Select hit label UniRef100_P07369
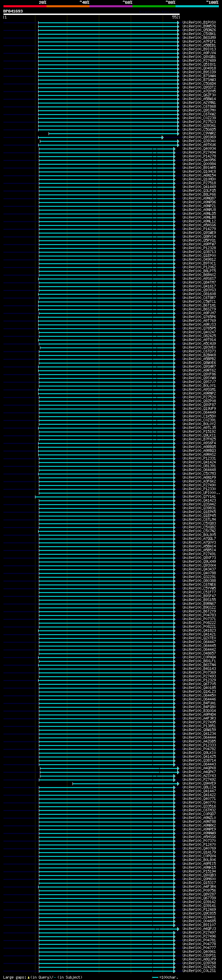The height and width of the screenshot is (980, 222). 199,672
